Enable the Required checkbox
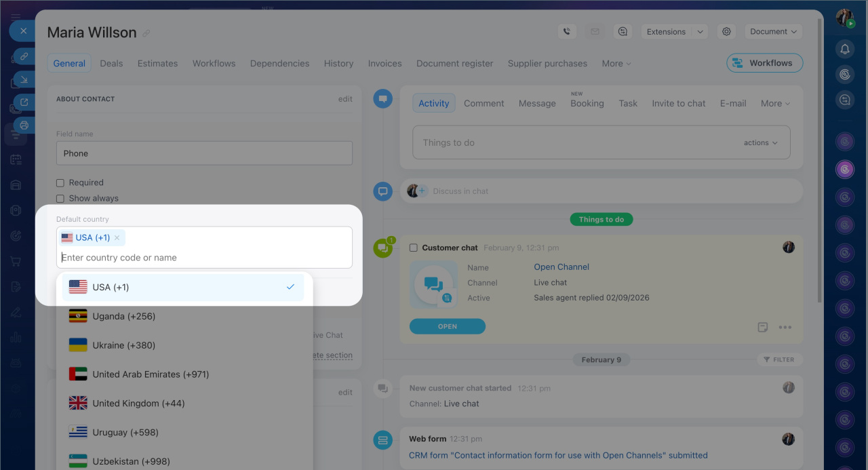The width and height of the screenshot is (868, 470). click(60, 182)
